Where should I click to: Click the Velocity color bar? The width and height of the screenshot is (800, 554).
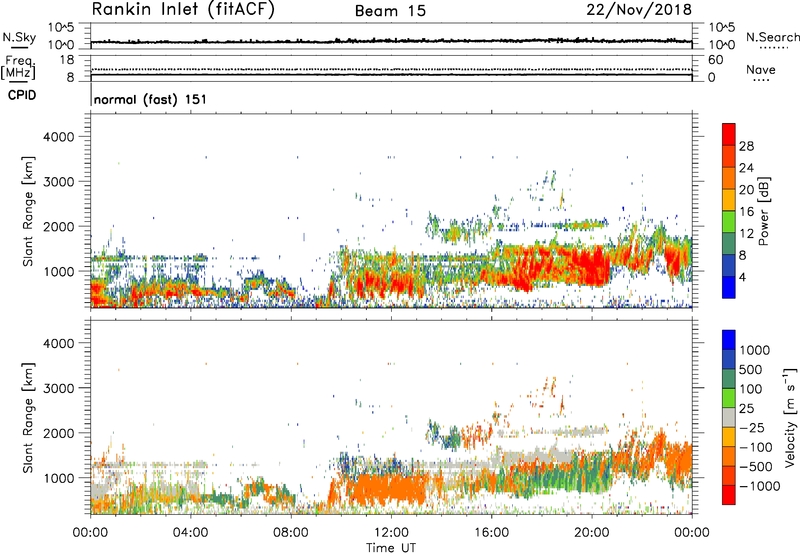[x=729, y=417]
